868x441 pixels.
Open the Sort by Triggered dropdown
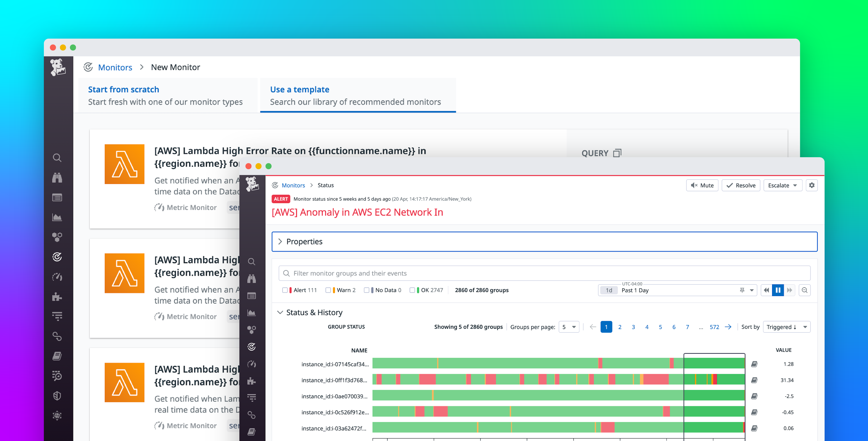(x=786, y=327)
